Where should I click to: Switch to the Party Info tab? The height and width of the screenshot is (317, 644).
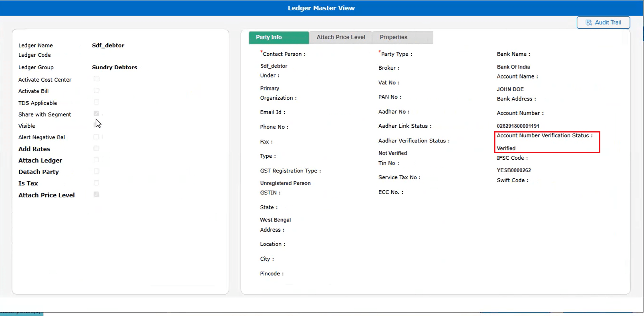(x=279, y=37)
